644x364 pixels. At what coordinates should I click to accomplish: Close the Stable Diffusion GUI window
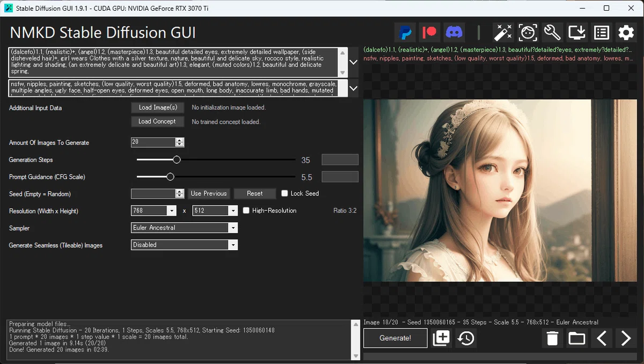pos(631,8)
